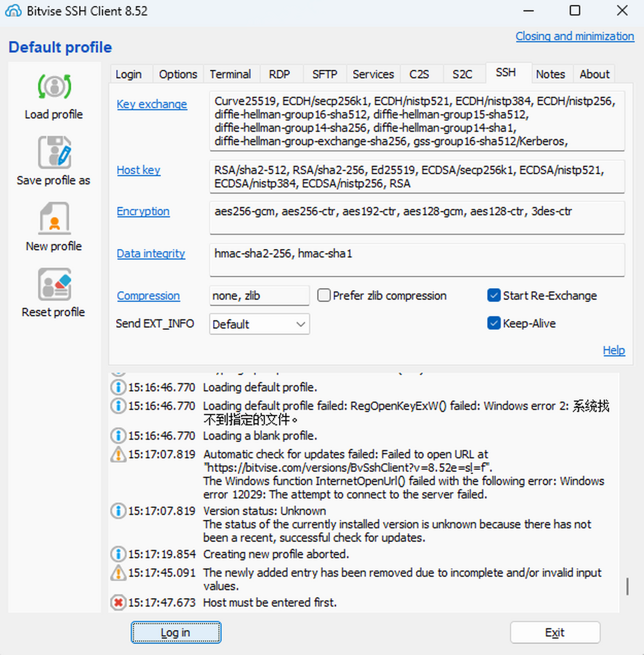Image resolution: width=644 pixels, height=655 pixels.
Task: Click info icon beside 'Version status: Unknown'
Action: tap(118, 511)
